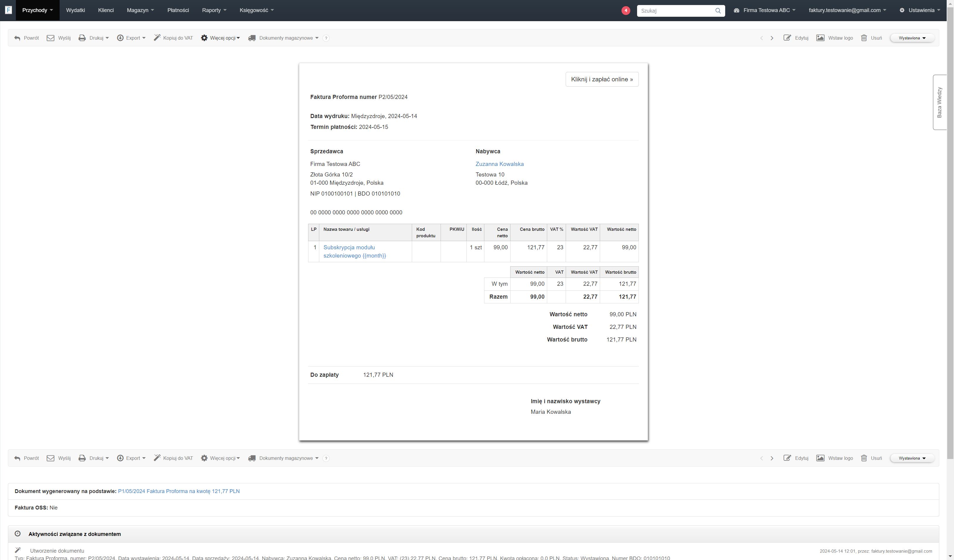954x560 pixels.
Task: Open the bottom Wystawiona status dropdown
Action: (912, 458)
